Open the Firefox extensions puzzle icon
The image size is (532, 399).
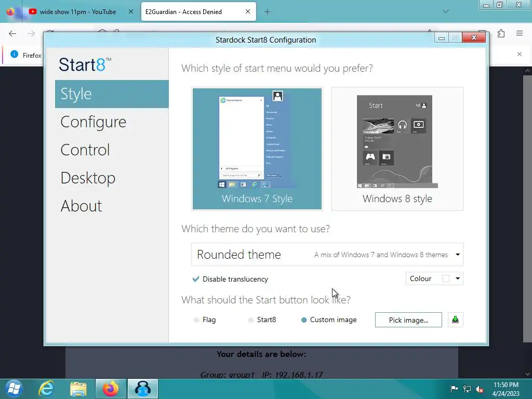tap(501, 33)
